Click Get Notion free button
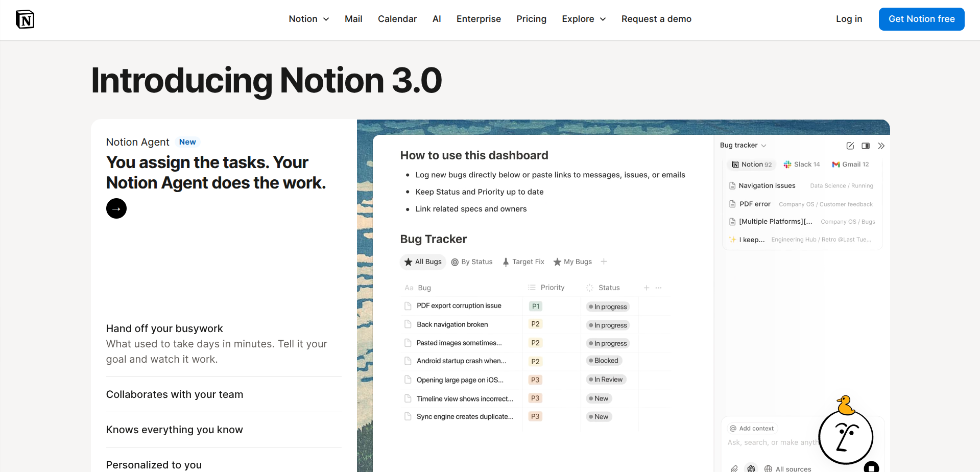 pyautogui.click(x=921, y=19)
